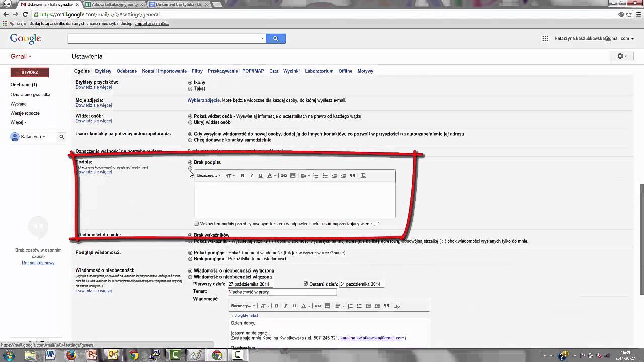Image resolution: width=644 pixels, height=362 pixels.
Task: Open the Laboratorium settings tab
Action: 319,71
